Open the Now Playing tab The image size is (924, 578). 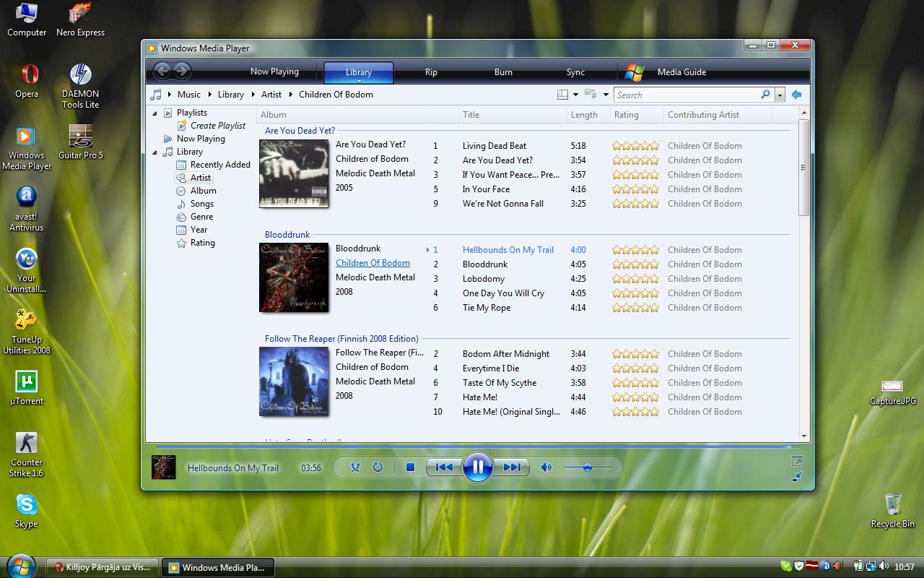(x=274, y=72)
